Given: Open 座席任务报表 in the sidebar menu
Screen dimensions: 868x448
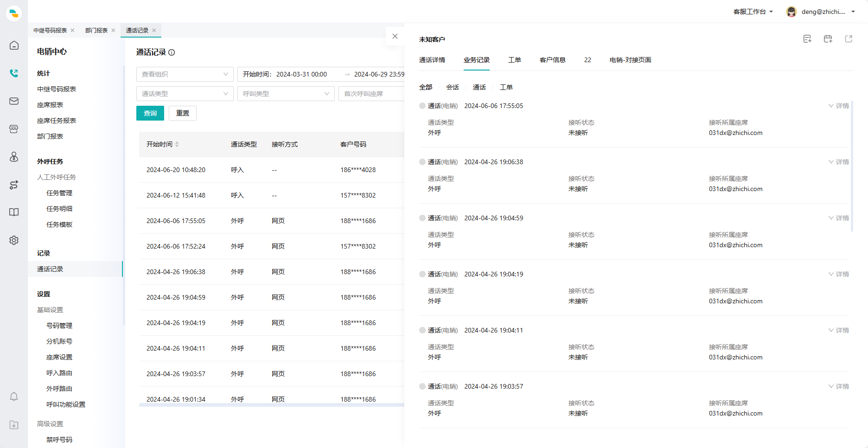Looking at the screenshot, I should click(57, 121).
